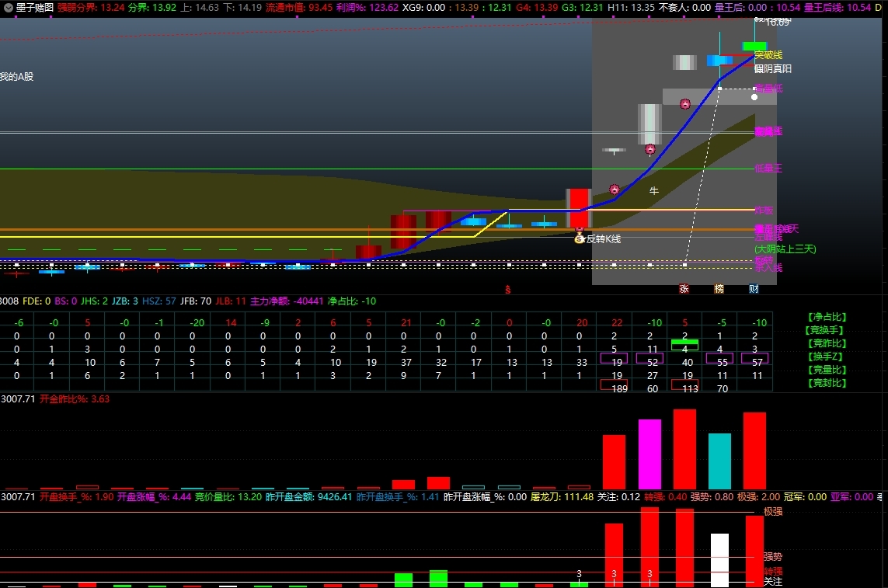This screenshot has height=588, width=888.
Task: Click the magenta volume bar
Action: click(x=650, y=454)
